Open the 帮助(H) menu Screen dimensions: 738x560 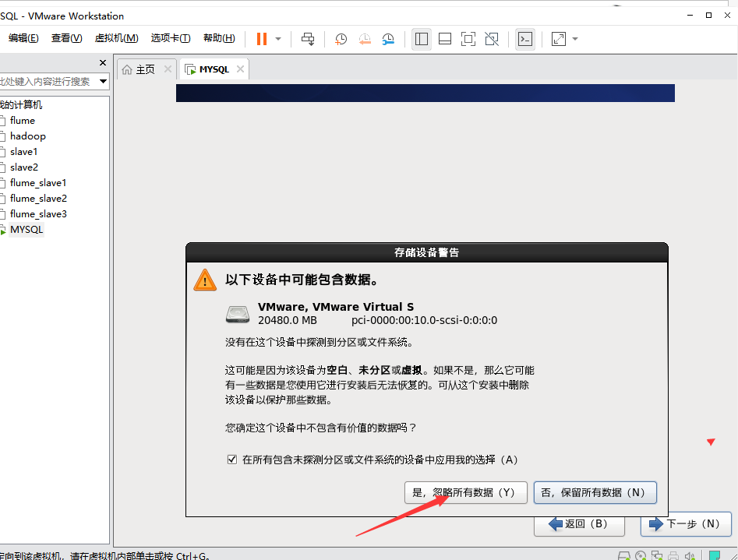[219, 38]
